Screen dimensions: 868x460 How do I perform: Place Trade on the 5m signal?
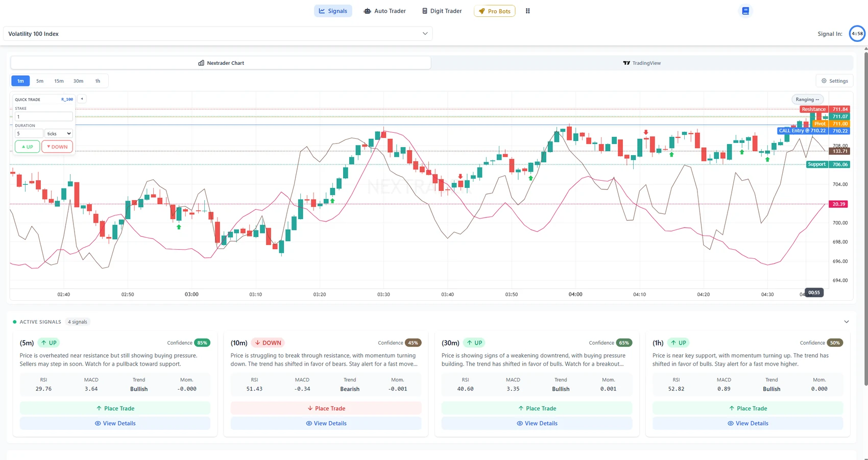tap(115, 408)
